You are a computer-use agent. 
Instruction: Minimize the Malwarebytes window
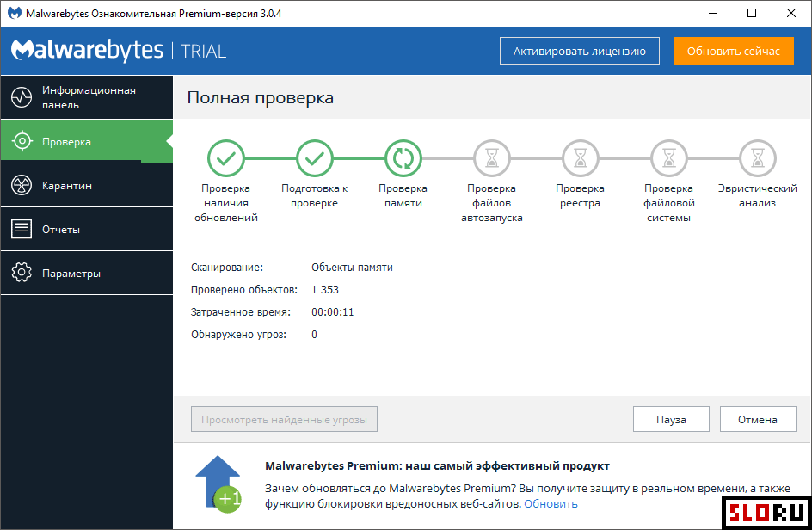coord(713,14)
